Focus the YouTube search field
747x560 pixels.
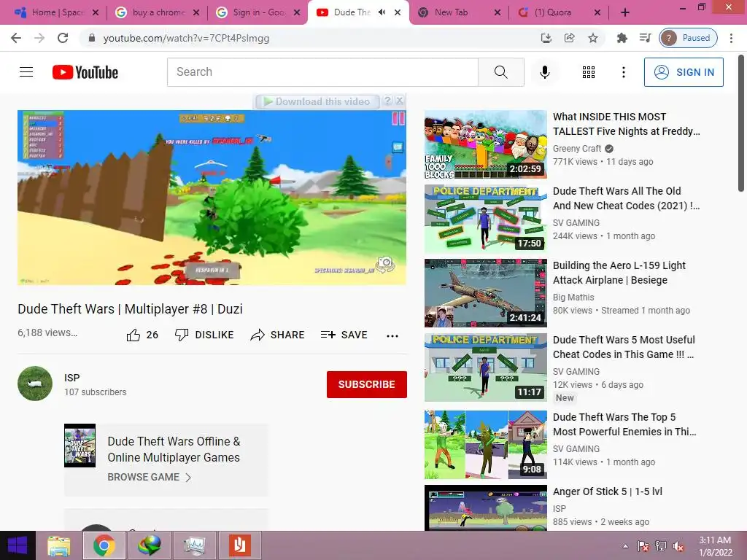tap(322, 72)
